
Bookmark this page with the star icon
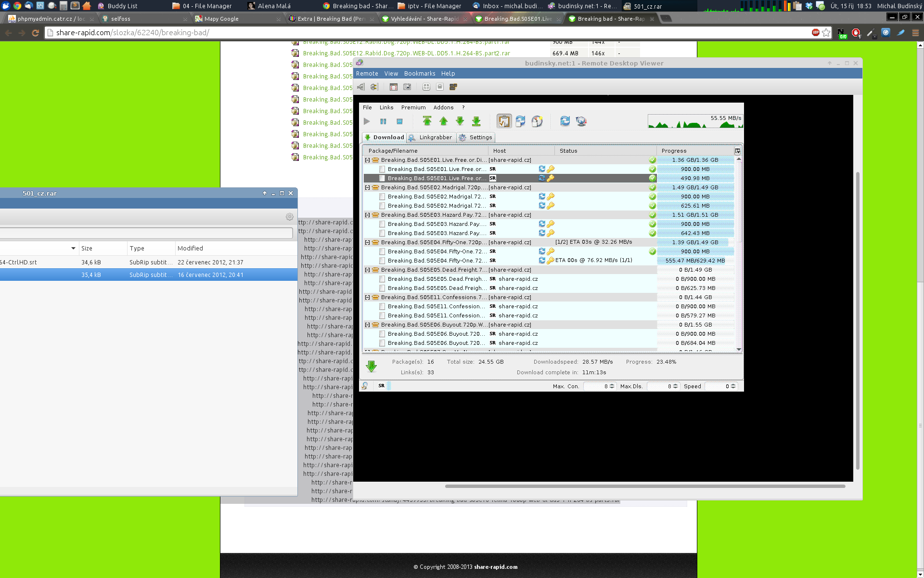pyautogui.click(x=826, y=33)
